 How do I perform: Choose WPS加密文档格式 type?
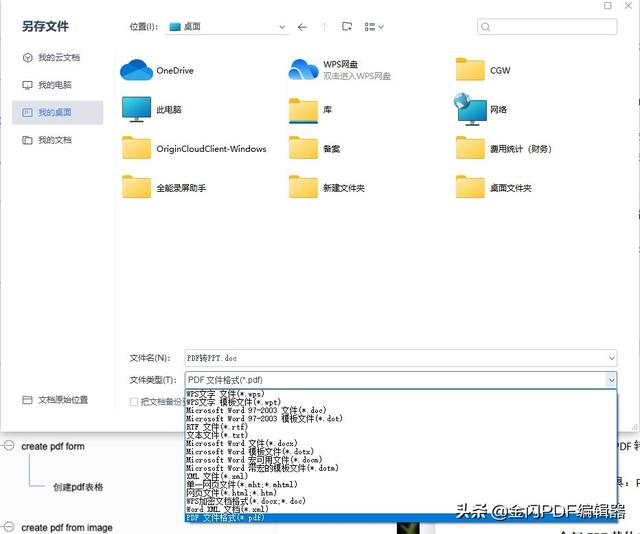pos(400,501)
